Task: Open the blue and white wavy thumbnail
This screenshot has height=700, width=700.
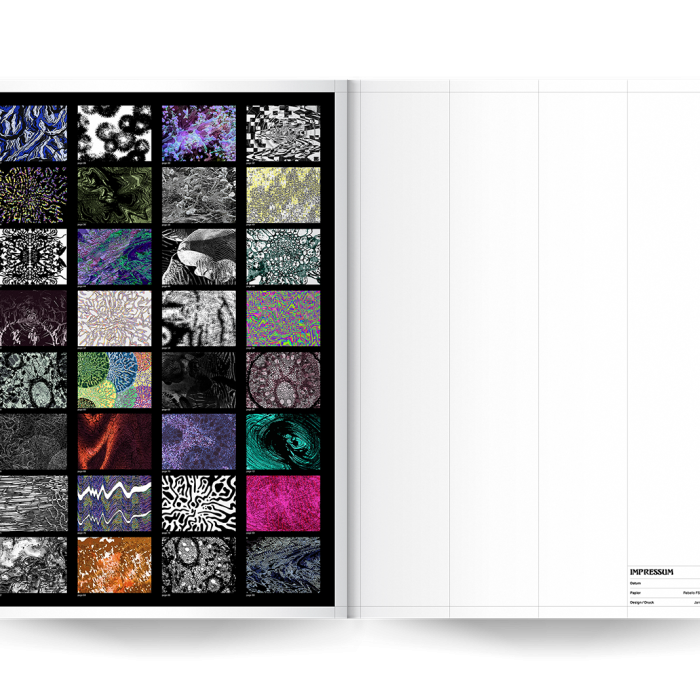Action: coord(33,133)
